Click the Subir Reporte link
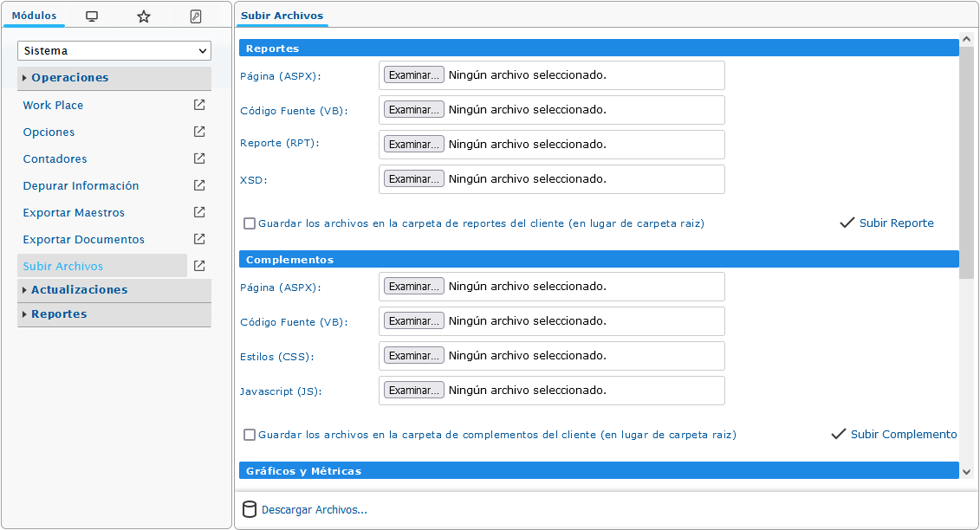 pyautogui.click(x=896, y=223)
